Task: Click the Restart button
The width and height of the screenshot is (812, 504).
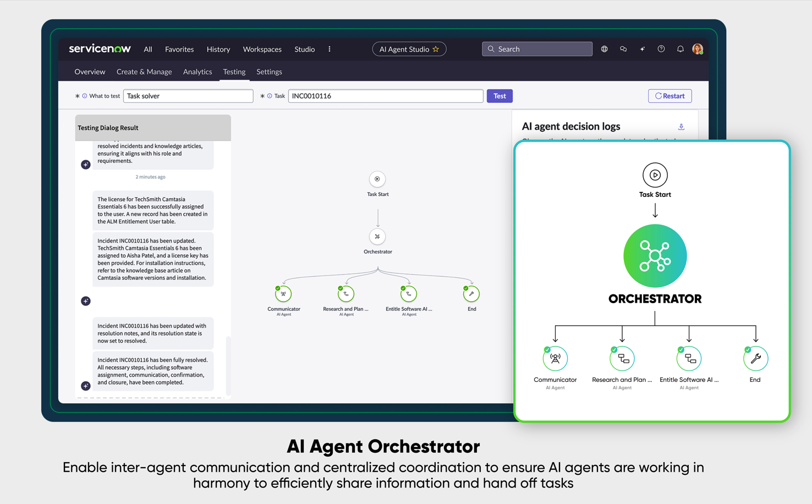Action: (670, 96)
